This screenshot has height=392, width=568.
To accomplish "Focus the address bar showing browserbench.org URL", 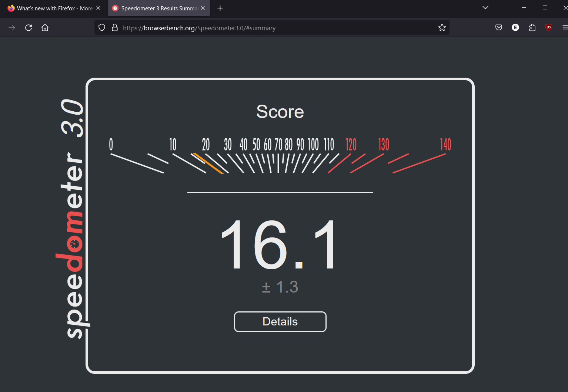I will coord(272,28).
